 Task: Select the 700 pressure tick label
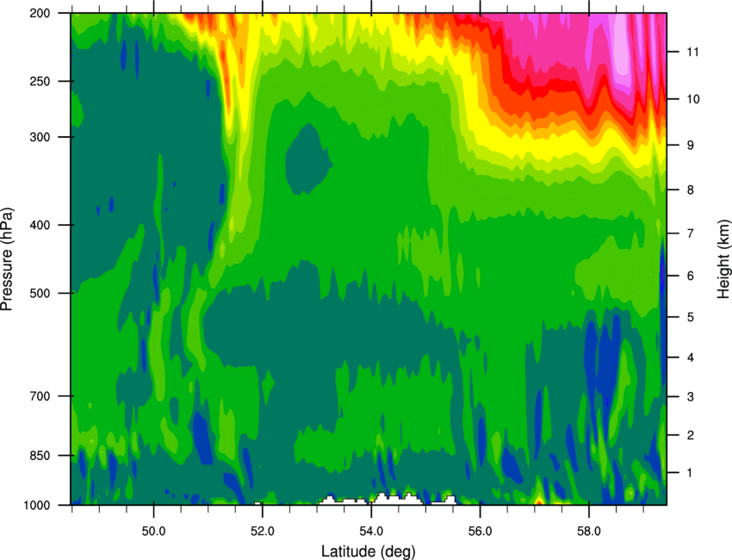coord(40,396)
